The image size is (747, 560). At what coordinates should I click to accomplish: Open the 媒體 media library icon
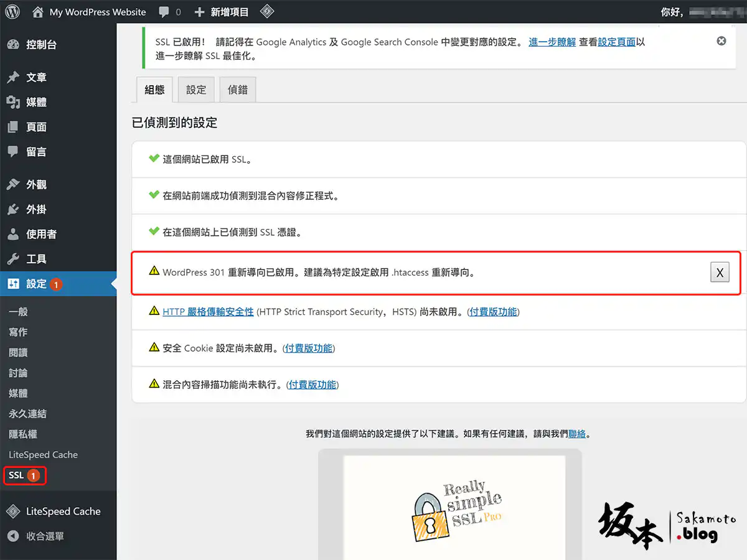[13, 102]
